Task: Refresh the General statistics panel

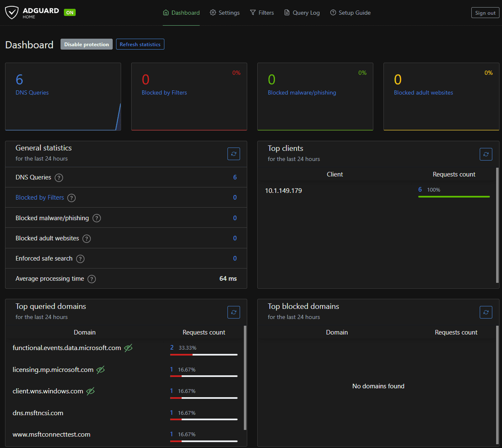Action: [234, 154]
